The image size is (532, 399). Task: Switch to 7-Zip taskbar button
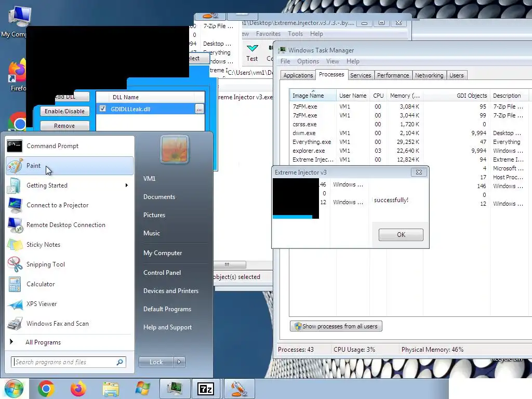click(206, 389)
